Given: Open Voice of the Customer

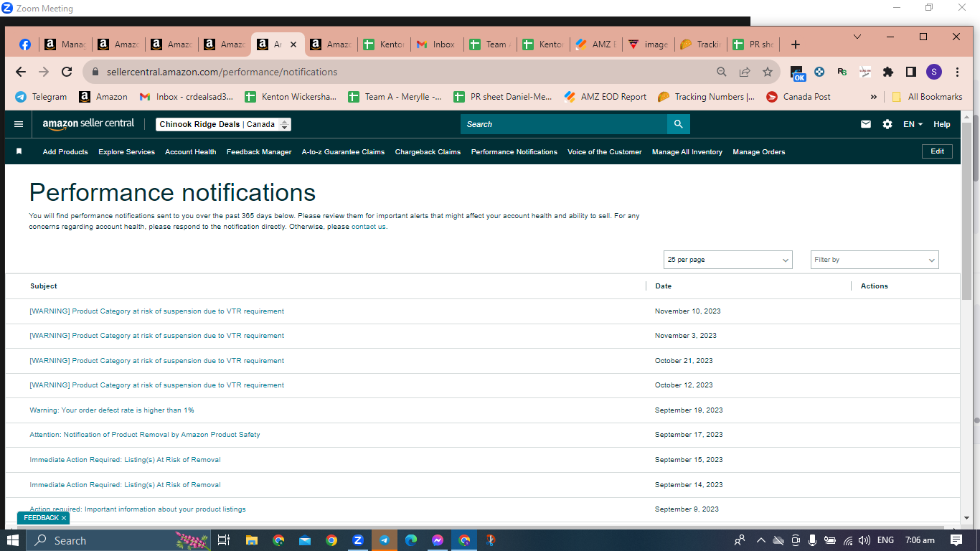Looking at the screenshot, I should (605, 152).
